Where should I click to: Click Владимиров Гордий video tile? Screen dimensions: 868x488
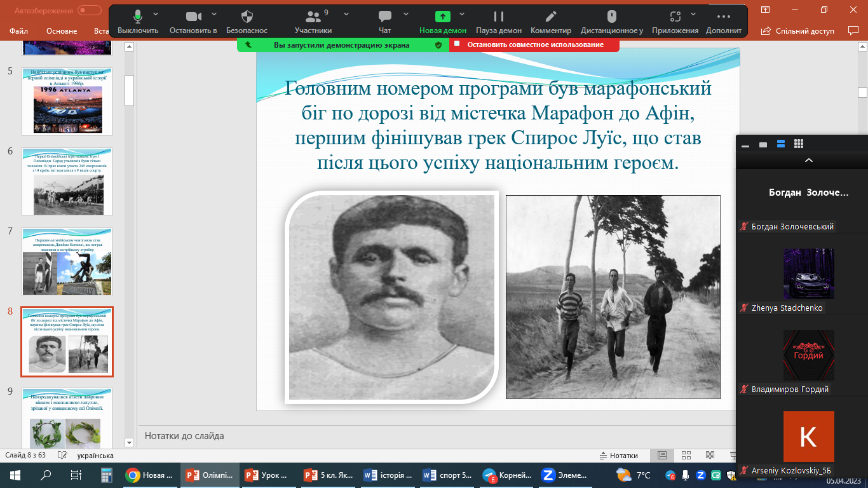coord(808,355)
